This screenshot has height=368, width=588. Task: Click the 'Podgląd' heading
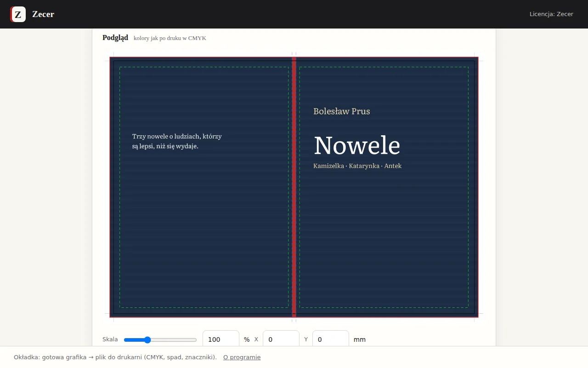[115, 38]
